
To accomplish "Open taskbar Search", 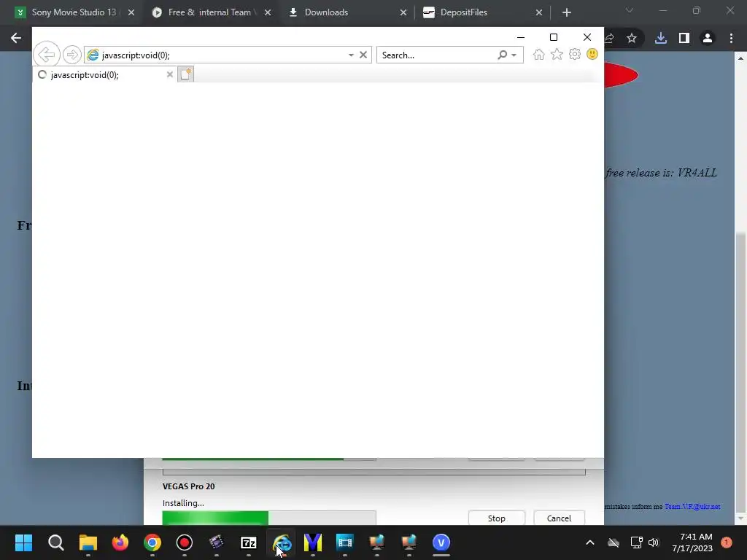I will pos(55,542).
